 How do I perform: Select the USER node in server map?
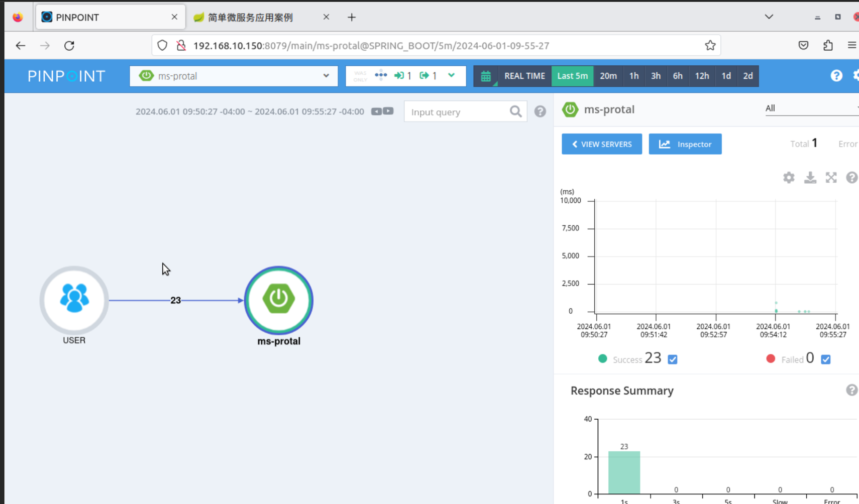coord(74,300)
